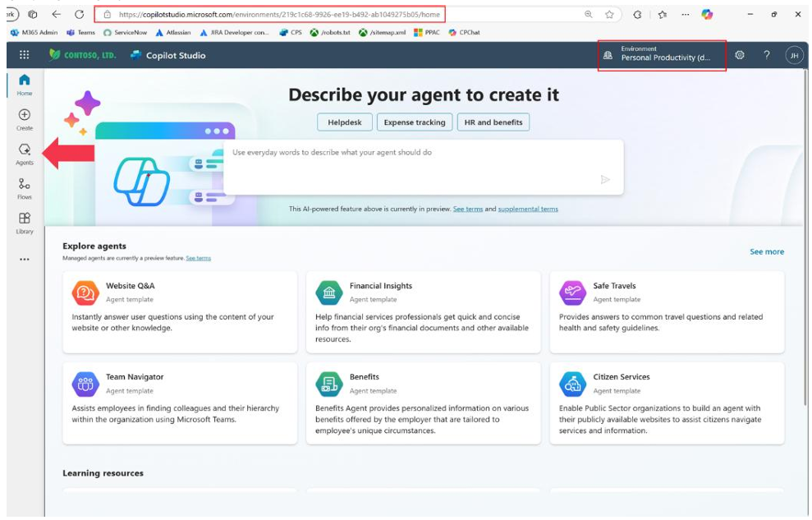Add this page to favorites with the star
Screen dimensions: 812x520
(609, 15)
